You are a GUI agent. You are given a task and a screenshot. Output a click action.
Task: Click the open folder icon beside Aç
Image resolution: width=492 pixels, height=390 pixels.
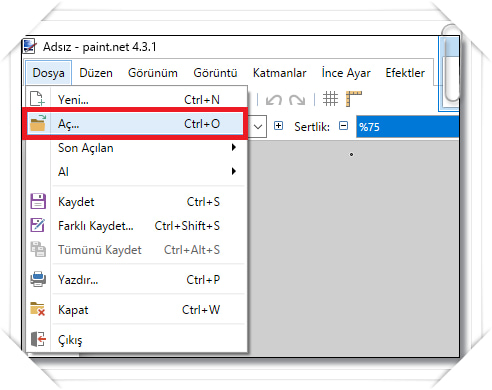[38, 123]
